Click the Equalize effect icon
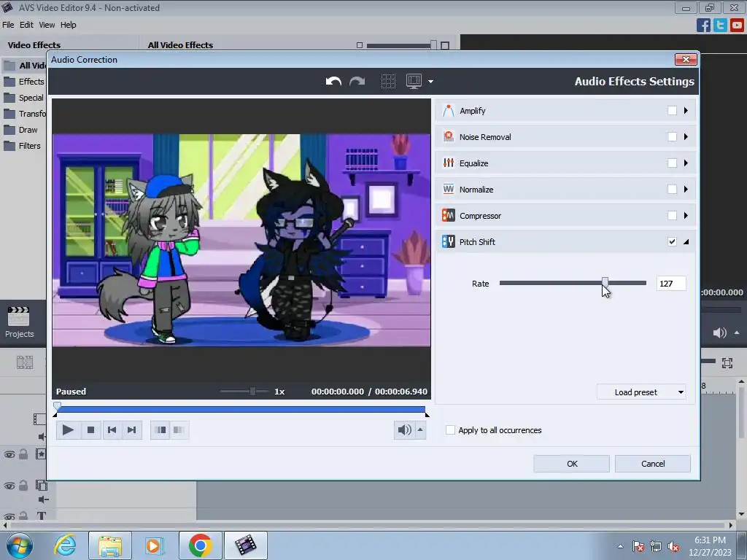Viewport: 747px width, 560px height. click(x=449, y=163)
